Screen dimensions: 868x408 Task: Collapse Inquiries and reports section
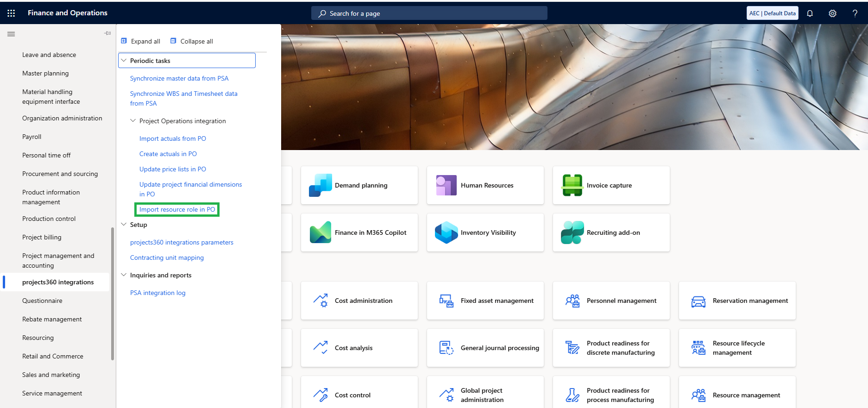point(124,275)
